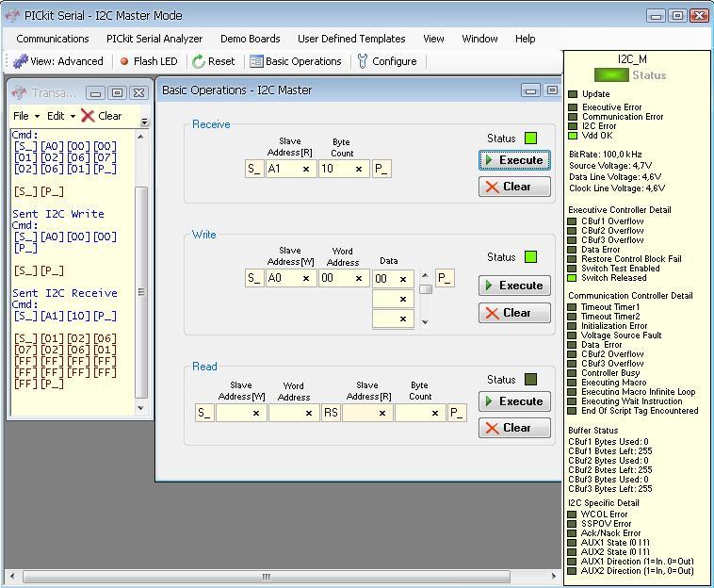Clear the Read section
This screenshot has width=714, height=588.
(x=514, y=428)
